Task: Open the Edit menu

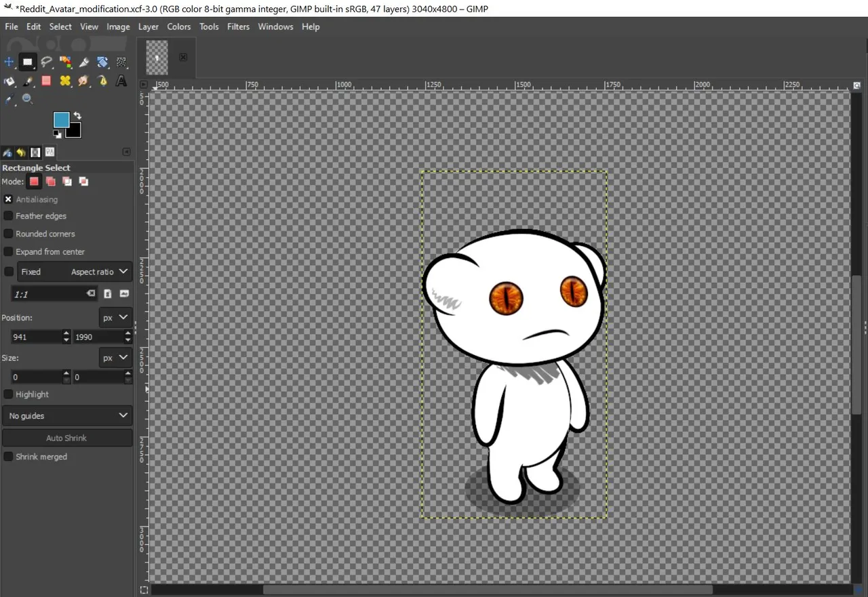Action: pyautogui.click(x=34, y=26)
